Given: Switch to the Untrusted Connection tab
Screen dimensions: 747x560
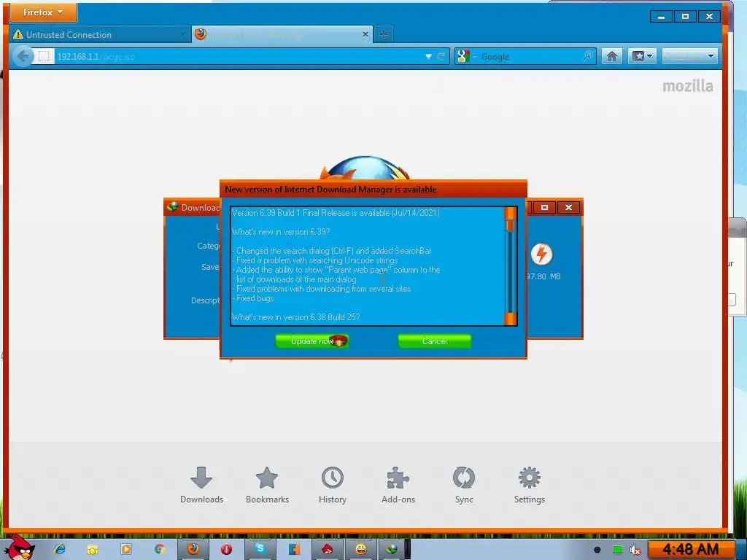Looking at the screenshot, I should click(99, 34).
